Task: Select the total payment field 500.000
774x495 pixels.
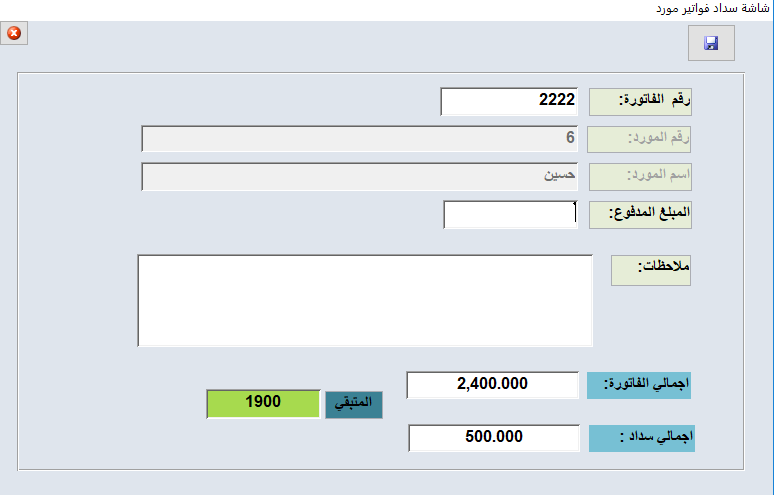Action: click(x=494, y=438)
